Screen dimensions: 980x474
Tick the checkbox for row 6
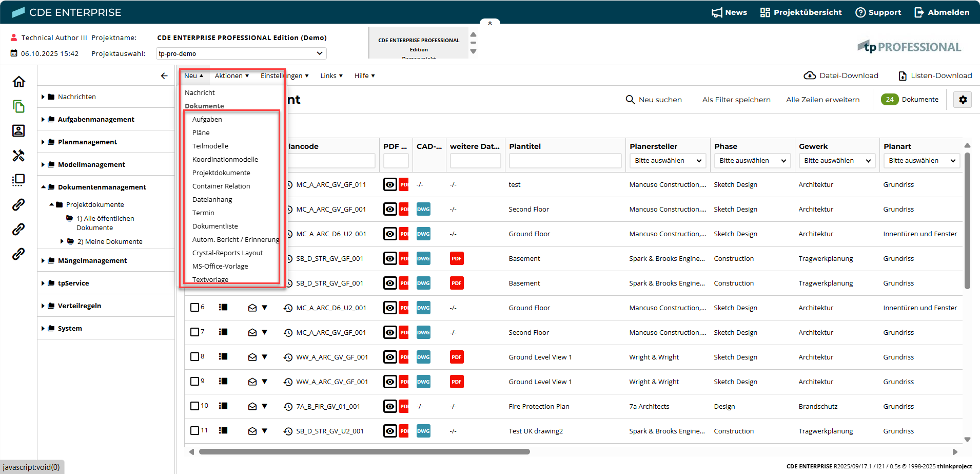click(194, 308)
